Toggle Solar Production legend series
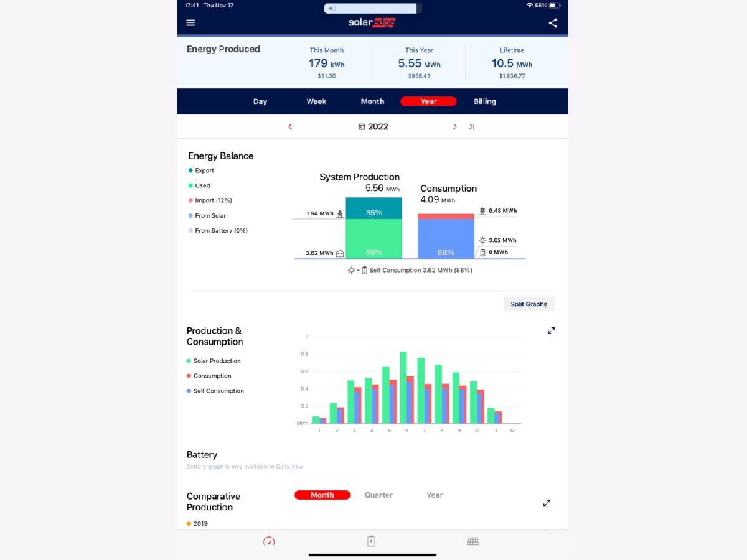 (x=216, y=361)
